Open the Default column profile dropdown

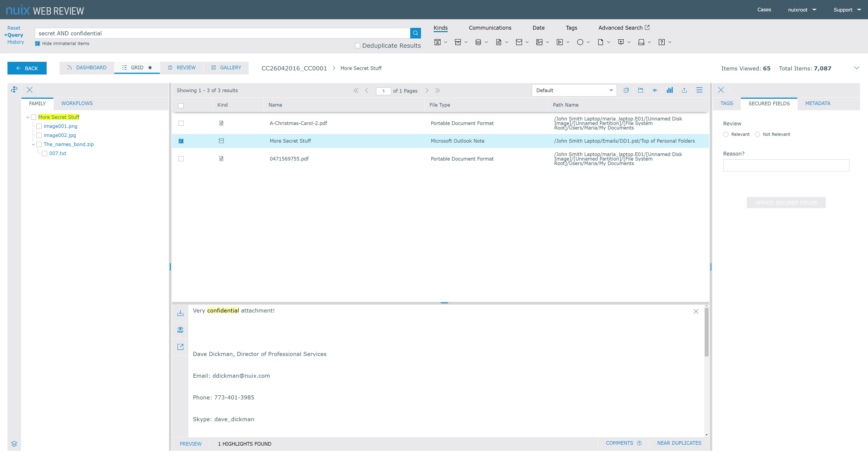pyautogui.click(x=574, y=90)
